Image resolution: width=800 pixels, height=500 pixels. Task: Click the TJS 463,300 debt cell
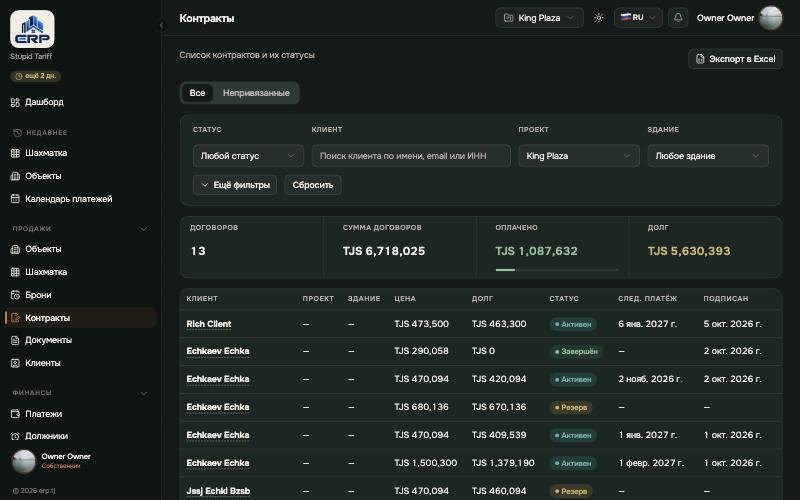click(499, 324)
